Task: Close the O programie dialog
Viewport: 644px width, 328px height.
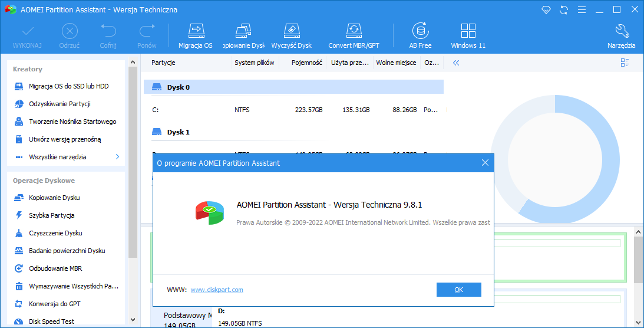Action: (x=485, y=163)
